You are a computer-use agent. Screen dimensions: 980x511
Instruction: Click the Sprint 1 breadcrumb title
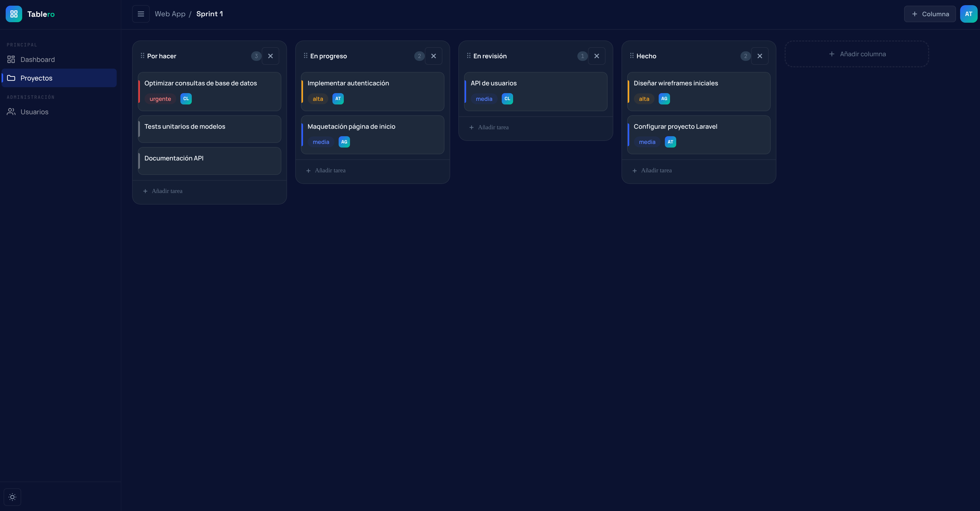tap(210, 14)
